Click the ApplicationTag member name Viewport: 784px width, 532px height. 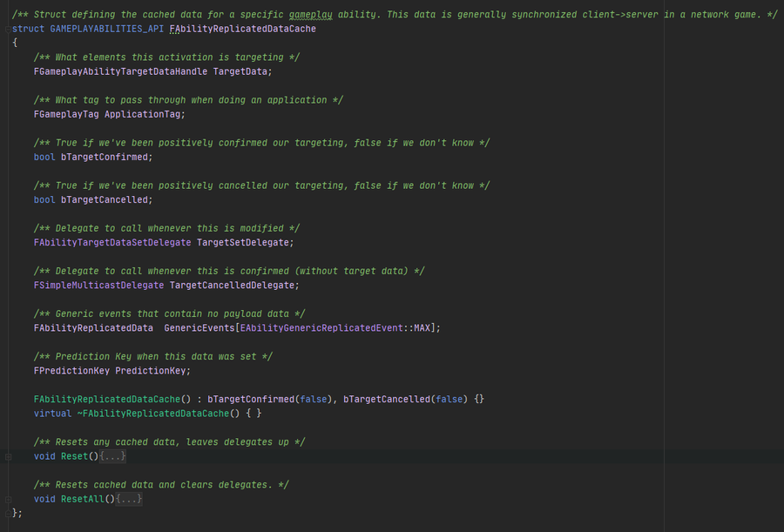coord(143,115)
